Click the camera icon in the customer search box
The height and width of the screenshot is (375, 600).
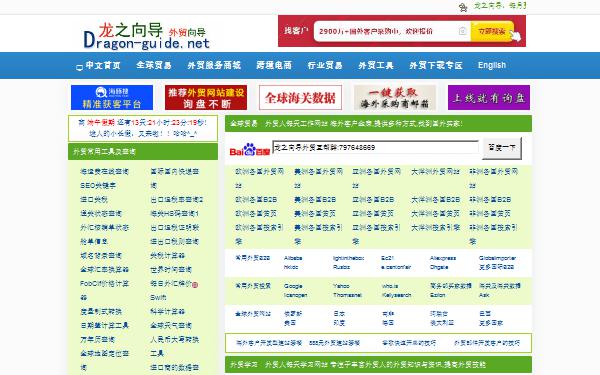pos(462,31)
